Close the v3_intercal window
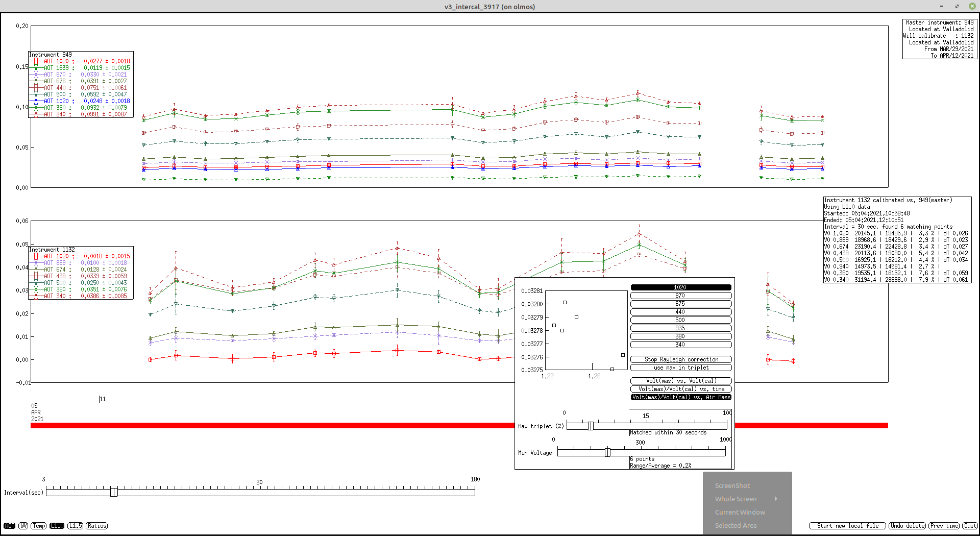Viewport: 980px width, 536px height. coord(972,6)
